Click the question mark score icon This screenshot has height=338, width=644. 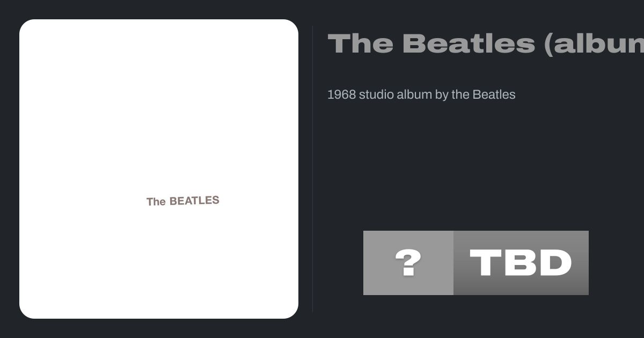pyautogui.click(x=408, y=263)
